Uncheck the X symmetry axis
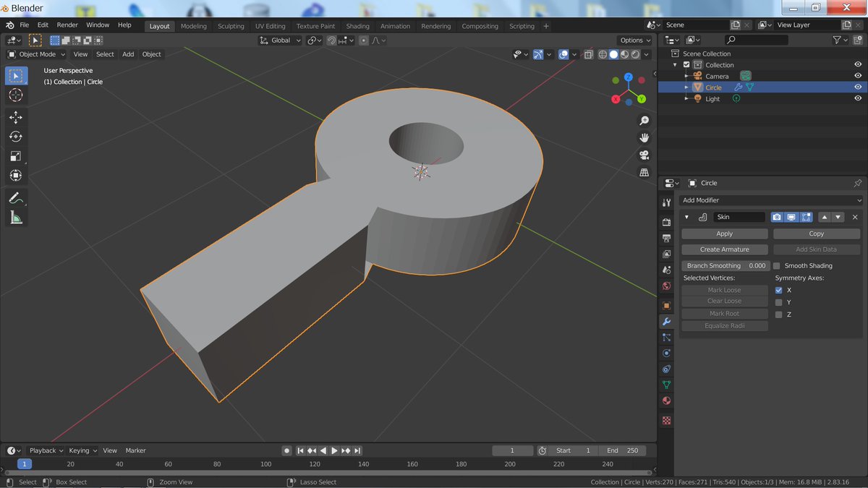 click(778, 290)
